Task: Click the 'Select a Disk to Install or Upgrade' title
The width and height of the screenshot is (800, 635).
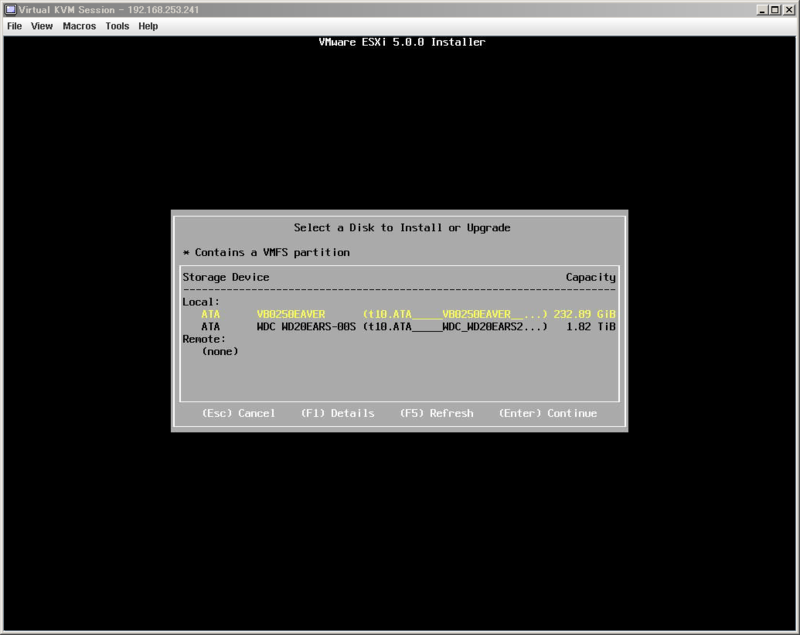Action: (x=402, y=227)
